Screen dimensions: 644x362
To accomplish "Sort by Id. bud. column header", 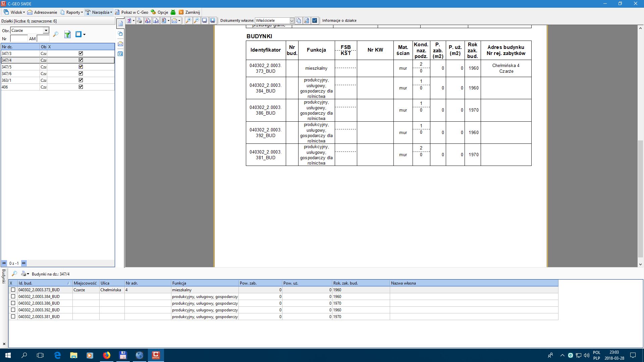I will click(x=45, y=283).
